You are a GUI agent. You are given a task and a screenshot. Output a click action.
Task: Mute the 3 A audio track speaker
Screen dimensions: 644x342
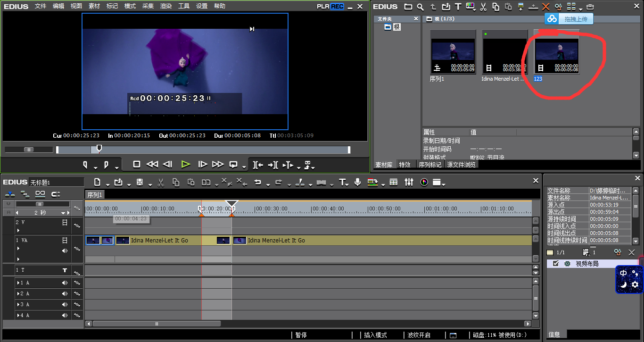tap(65, 305)
